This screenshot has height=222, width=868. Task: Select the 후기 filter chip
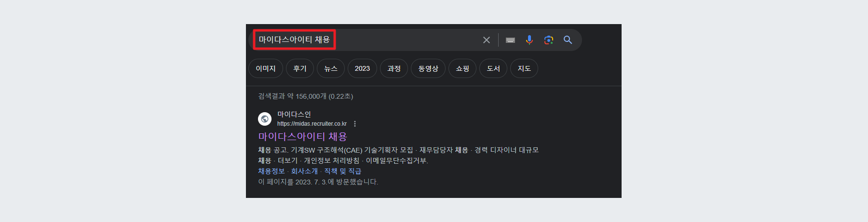[300, 68]
